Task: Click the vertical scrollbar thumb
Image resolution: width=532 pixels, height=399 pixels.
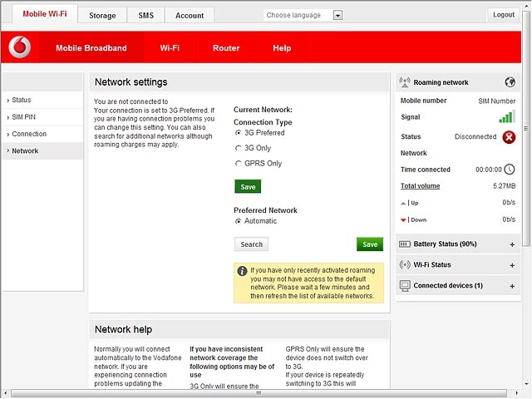Action: [x=526, y=128]
